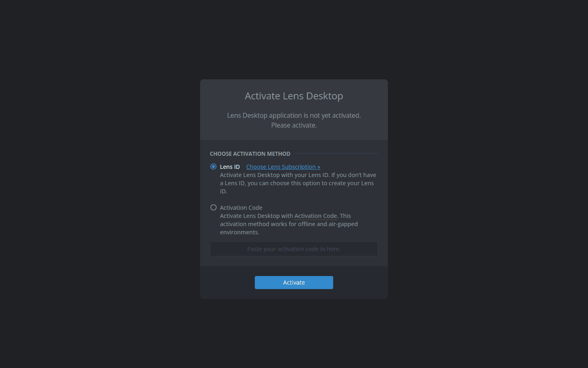Click the blue Activate button
This screenshot has height=368, width=588.
pos(294,283)
